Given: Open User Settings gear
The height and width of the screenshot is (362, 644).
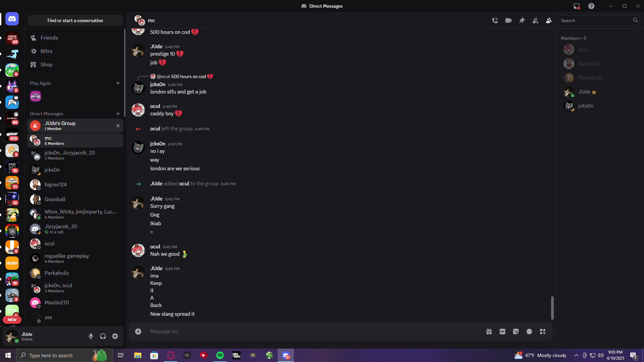Looking at the screenshot, I should [115, 336].
